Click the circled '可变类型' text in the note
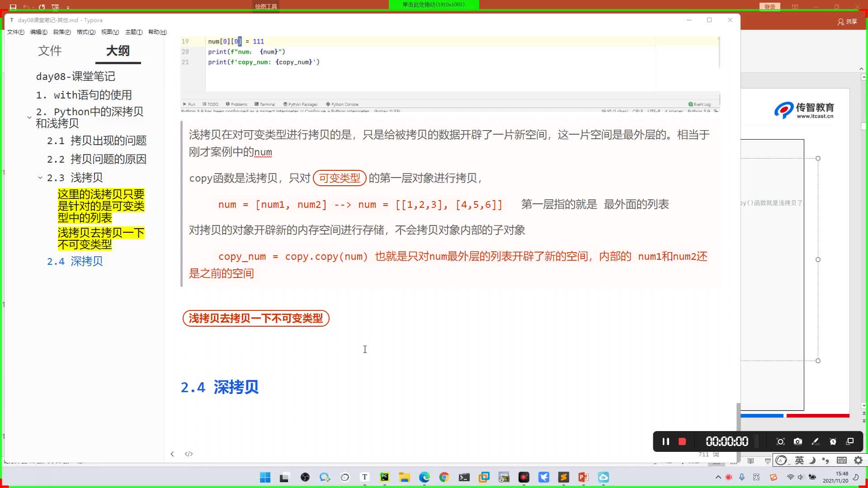Viewport: 868px width, 488px height. click(x=340, y=178)
